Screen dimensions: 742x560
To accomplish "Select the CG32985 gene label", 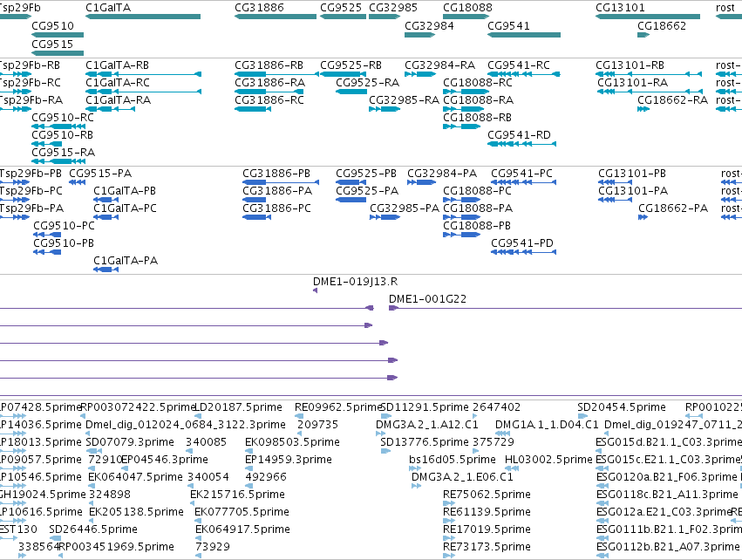I will [x=393, y=8].
